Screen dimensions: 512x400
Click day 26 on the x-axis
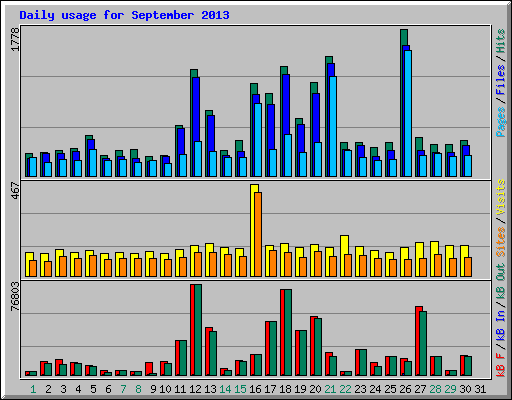[405, 389]
